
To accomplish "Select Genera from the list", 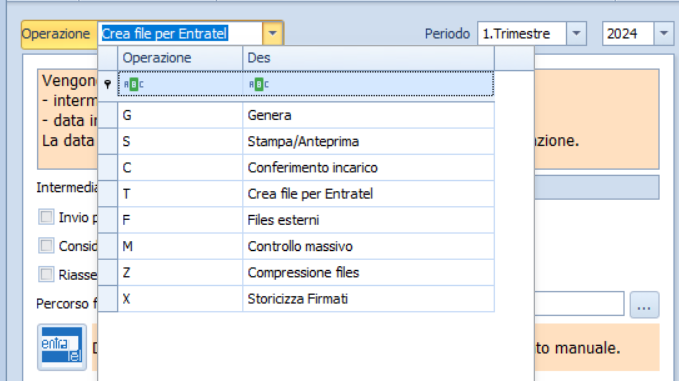I will (x=306, y=115).
